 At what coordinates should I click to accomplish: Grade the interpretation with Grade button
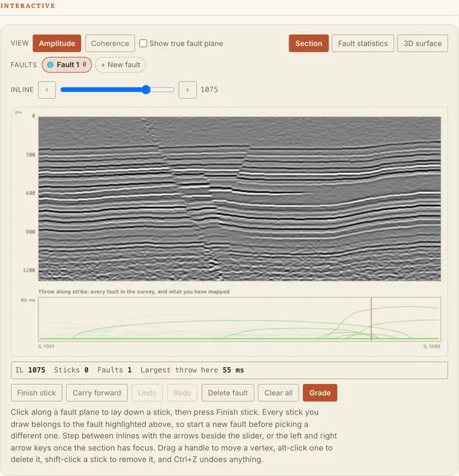320,393
